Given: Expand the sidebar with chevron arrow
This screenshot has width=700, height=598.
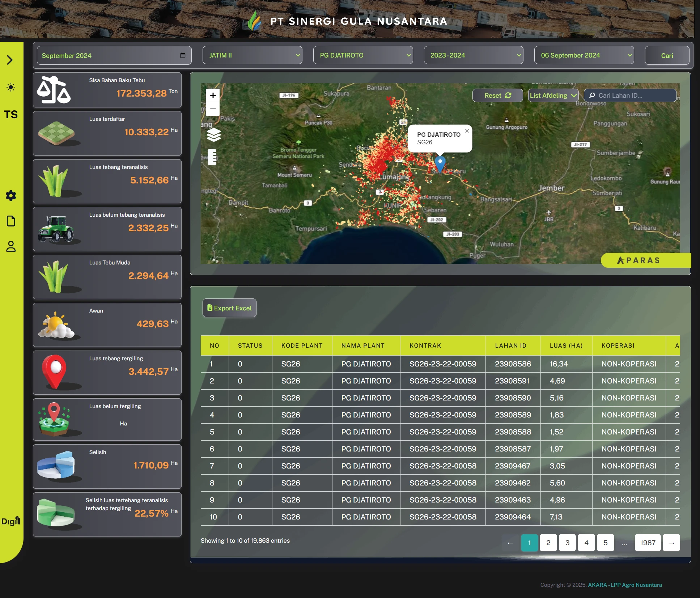Looking at the screenshot, I should tap(10, 60).
